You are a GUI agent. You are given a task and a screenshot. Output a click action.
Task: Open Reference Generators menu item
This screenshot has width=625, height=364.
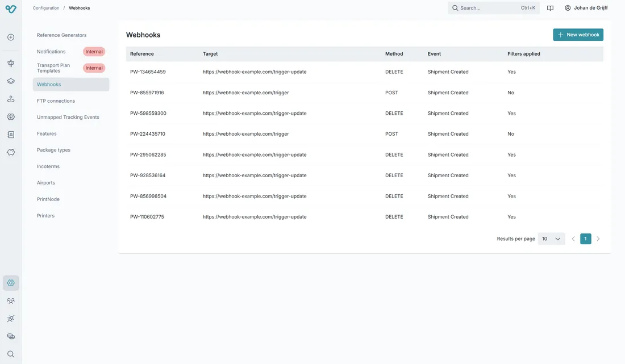click(x=71, y=35)
